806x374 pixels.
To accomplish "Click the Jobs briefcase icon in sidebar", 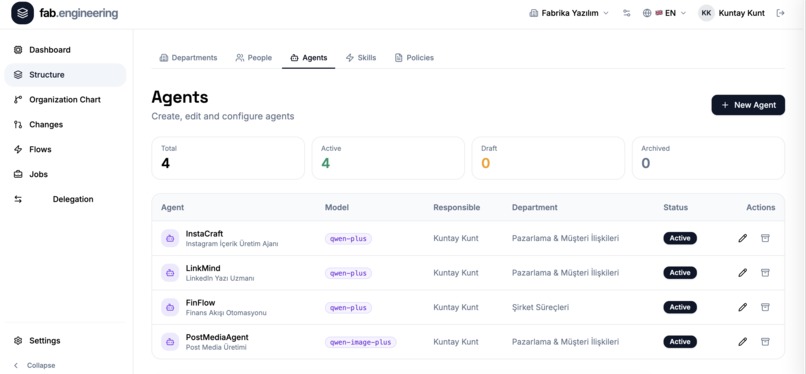I will [18, 174].
